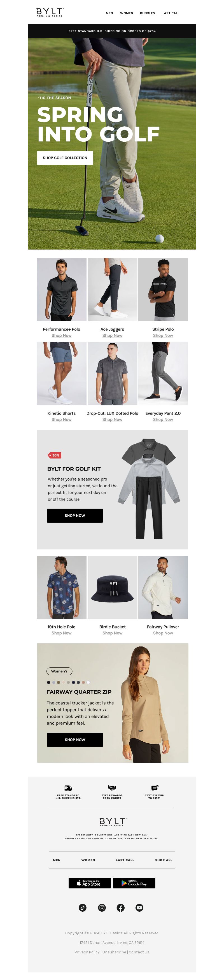The image size is (224, 980).
Task: Select the black color swatch for Fairway Quarter Zip
Action: [48, 683]
